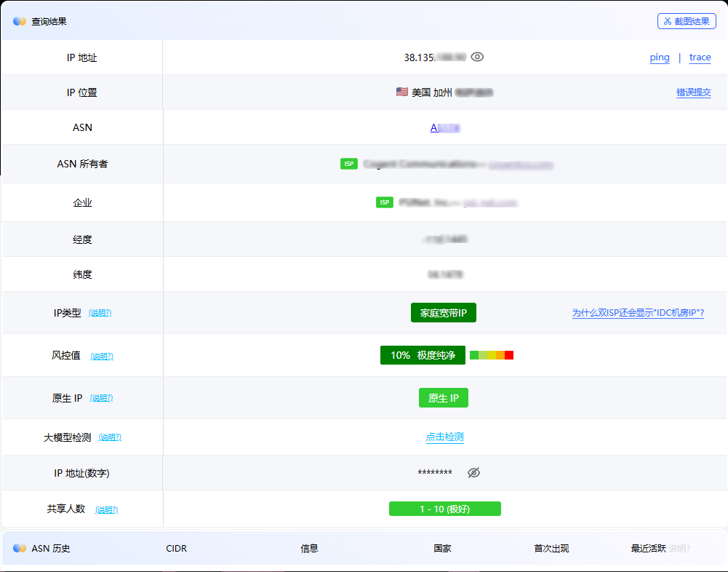Reveal the full IP address with the eye icon

[478, 55]
